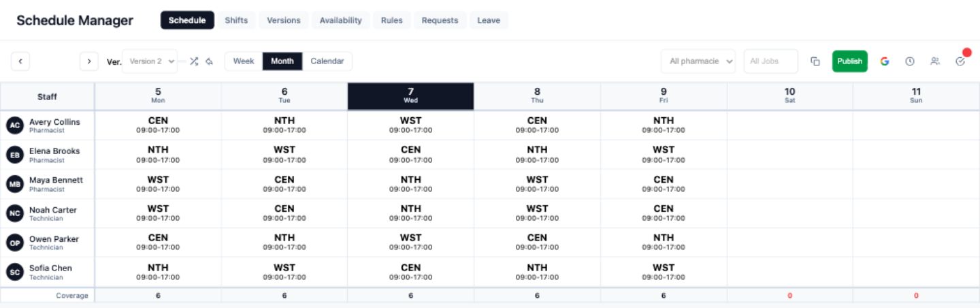The image size is (980, 308).
Task: Open Owen Parker Thursday CEN shift
Action: (x=537, y=243)
